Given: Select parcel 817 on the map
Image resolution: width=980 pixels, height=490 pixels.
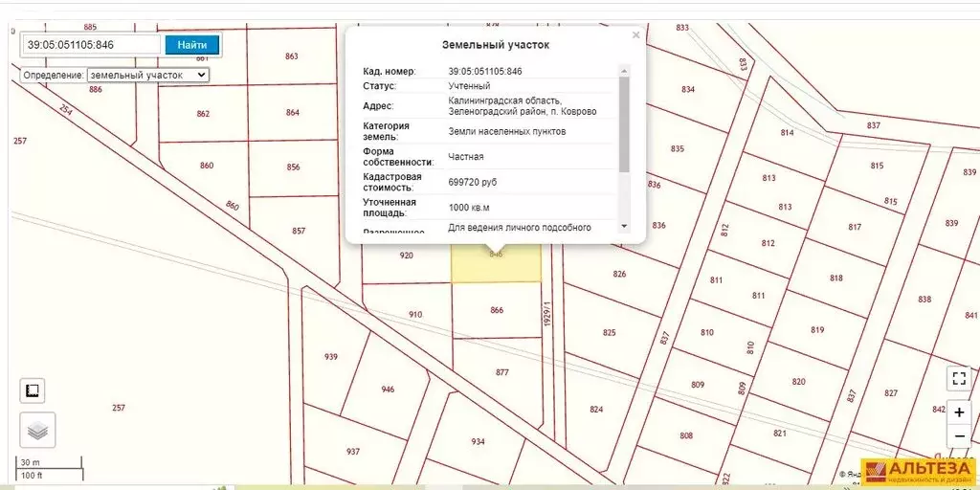Looking at the screenshot, I should (855, 227).
